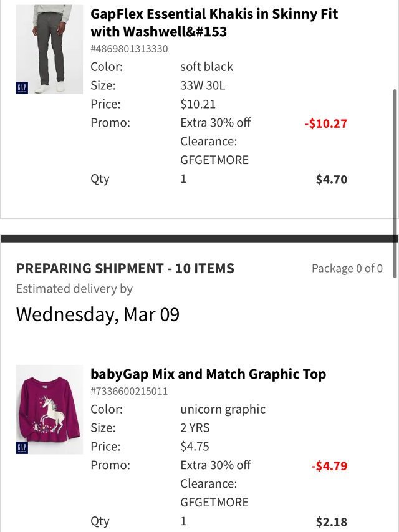The image size is (399, 532).
Task: Click the Wednesday, Mar 09 delivery date
Action: coord(98,314)
